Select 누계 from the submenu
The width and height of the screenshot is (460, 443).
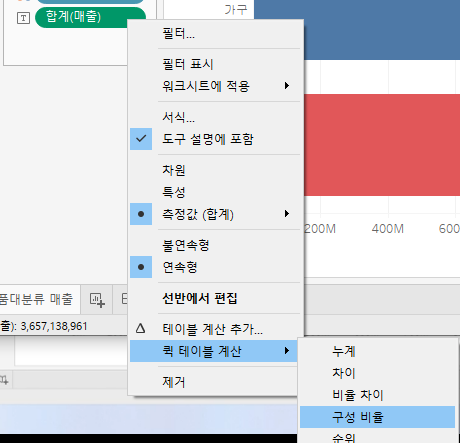(x=377, y=351)
